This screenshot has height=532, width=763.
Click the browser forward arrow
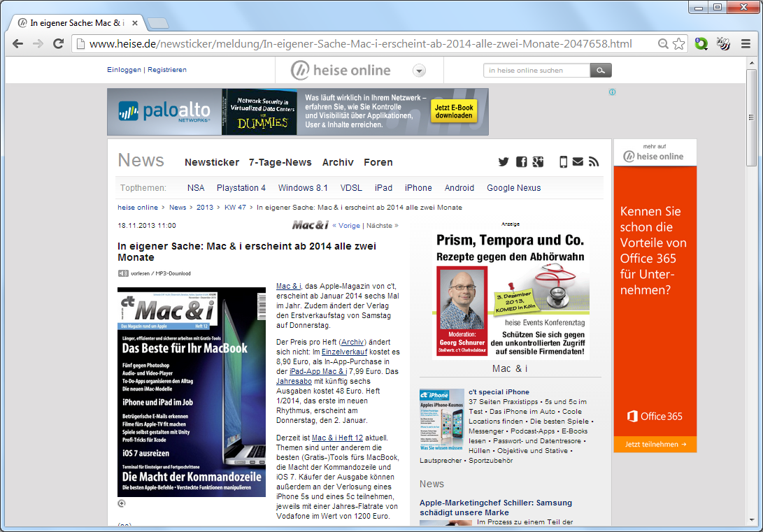38,44
